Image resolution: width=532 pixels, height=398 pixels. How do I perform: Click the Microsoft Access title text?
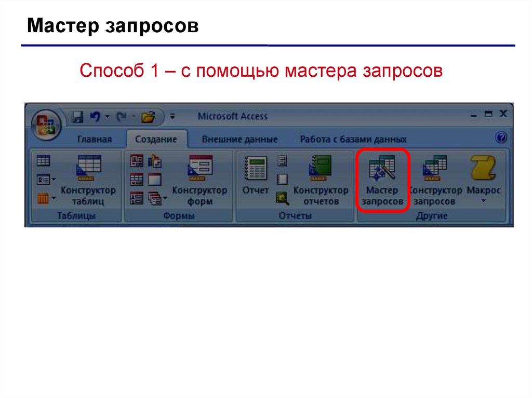point(233,116)
